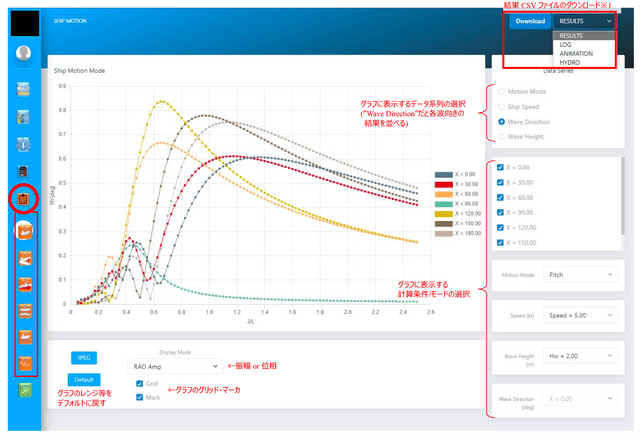Click the gray X = 180.00 legend swatch
This screenshot has width=640, height=434.
coord(444,233)
